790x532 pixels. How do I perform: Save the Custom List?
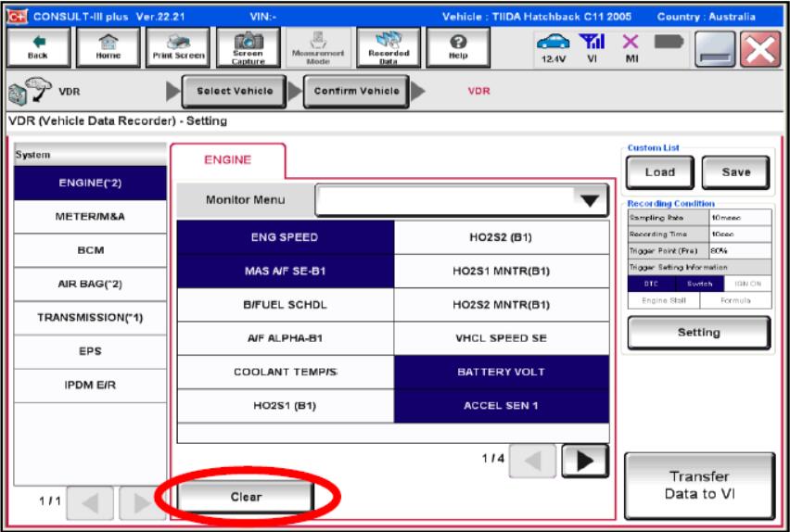click(735, 172)
